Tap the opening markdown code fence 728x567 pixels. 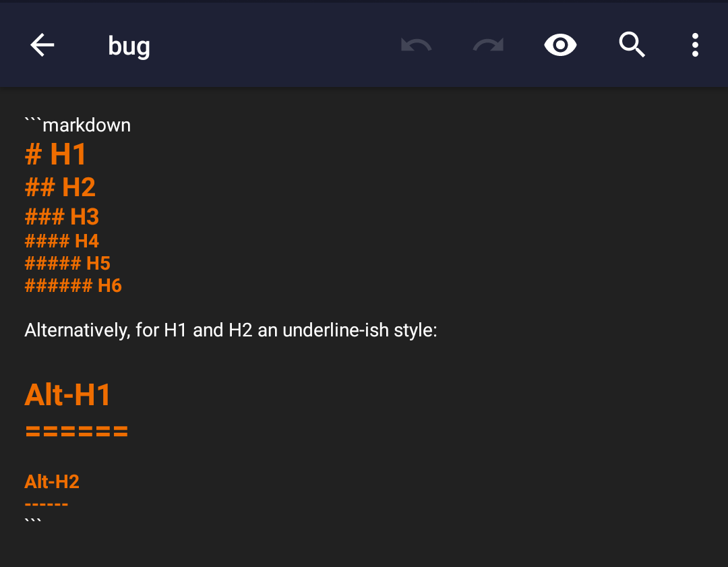tap(78, 124)
